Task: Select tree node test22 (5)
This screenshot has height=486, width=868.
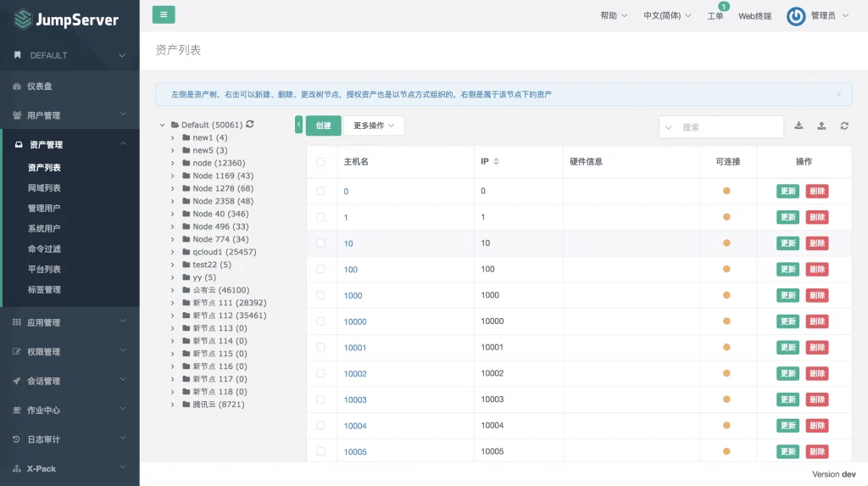Action: (x=212, y=265)
